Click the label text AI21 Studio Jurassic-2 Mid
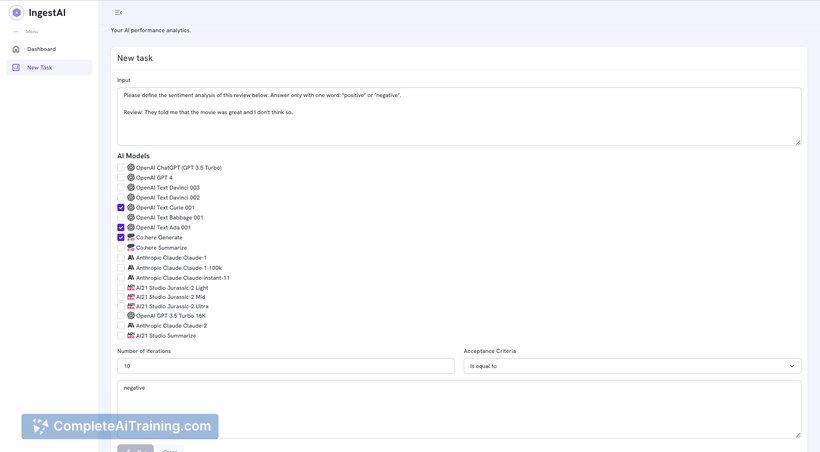 (x=170, y=297)
